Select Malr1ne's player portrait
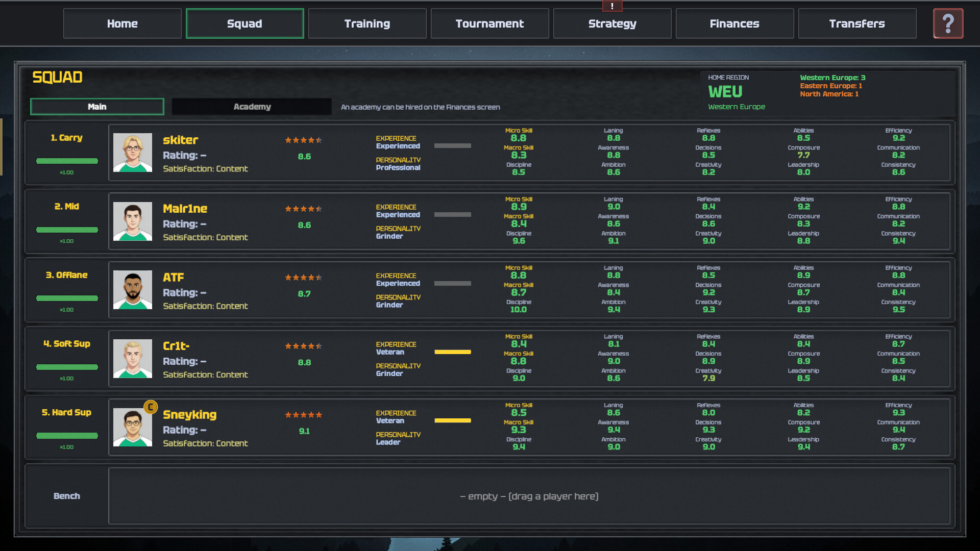Image resolution: width=980 pixels, height=551 pixels. pyautogui.click(x=133, y=221)
